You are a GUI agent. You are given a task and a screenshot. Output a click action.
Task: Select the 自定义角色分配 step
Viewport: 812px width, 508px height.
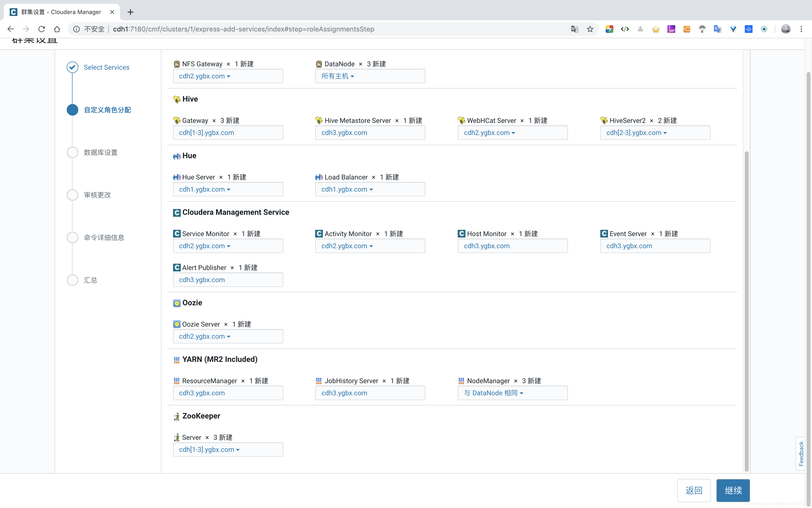click(x=107, y=110)
